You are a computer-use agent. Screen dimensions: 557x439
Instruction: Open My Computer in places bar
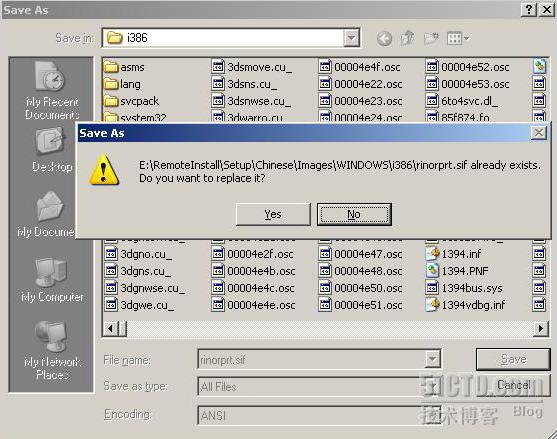coord(52,281)
